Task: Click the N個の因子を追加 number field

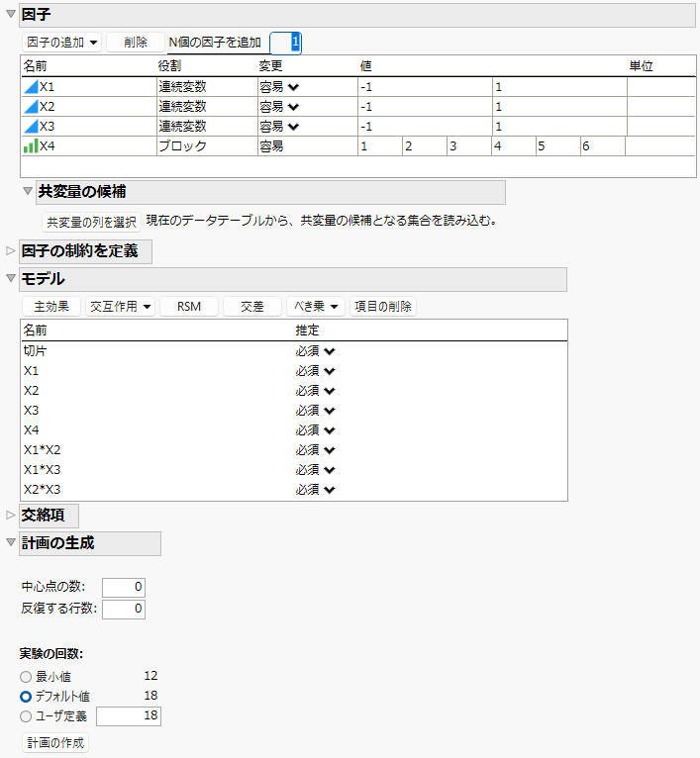Action: click(285, 43)
